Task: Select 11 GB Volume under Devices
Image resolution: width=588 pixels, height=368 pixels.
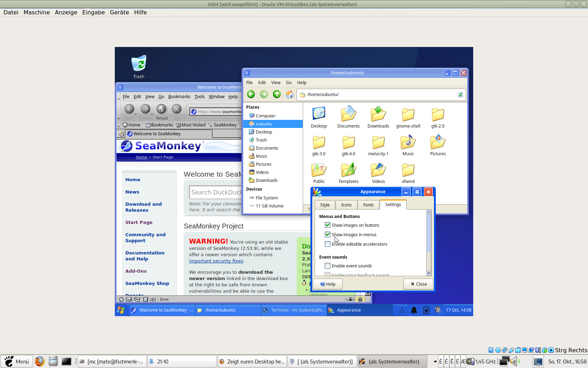Action: click(269, 206)
